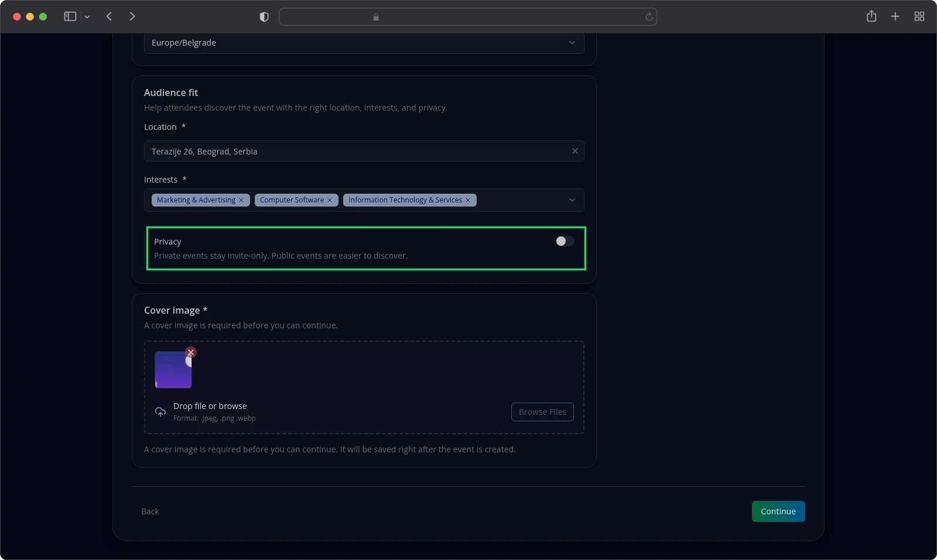The image size is (937, 560).
Task: Click the 'Drop file or browse' text
Action: click(210, 406)
